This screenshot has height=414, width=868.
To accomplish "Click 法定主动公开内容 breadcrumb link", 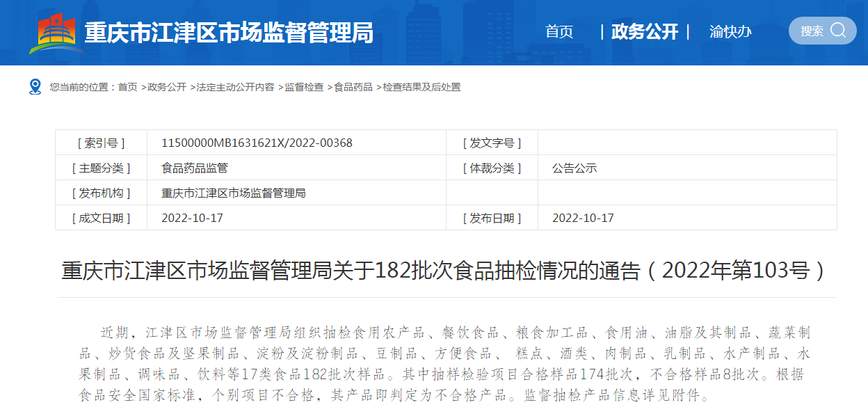I will point(235,87).
